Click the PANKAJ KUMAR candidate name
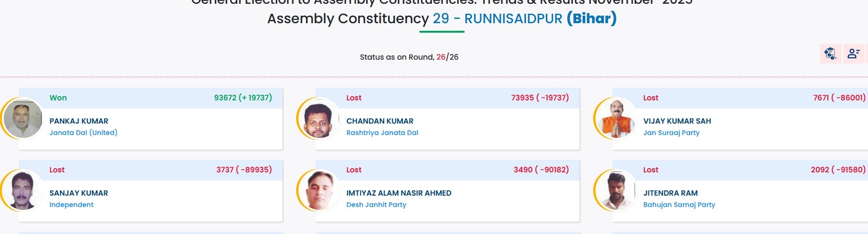Screen dimensions: 868x234 [79, 121]
